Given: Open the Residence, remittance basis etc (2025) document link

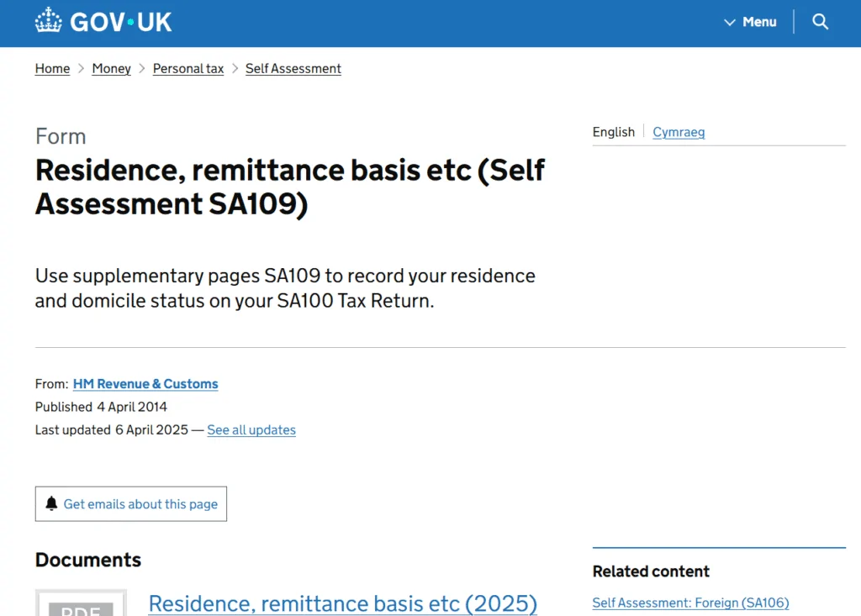Looking at the screenshot, I should 342,603.
